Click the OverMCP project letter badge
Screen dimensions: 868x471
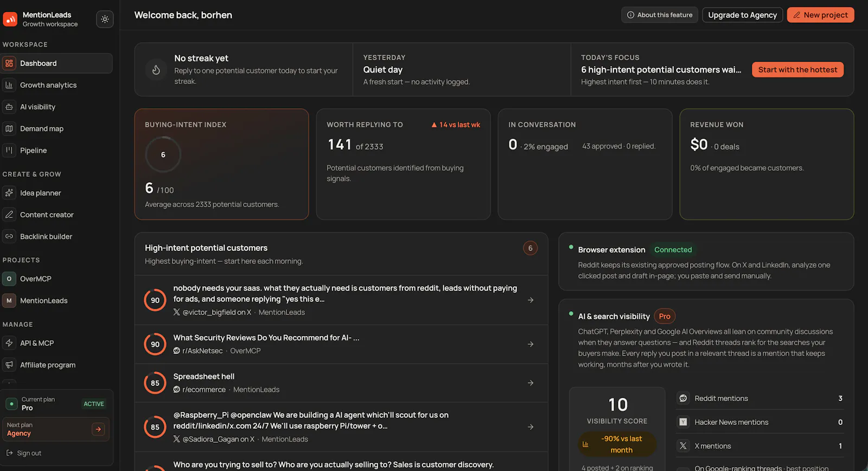pyautogui.click(x=9, y=279)
